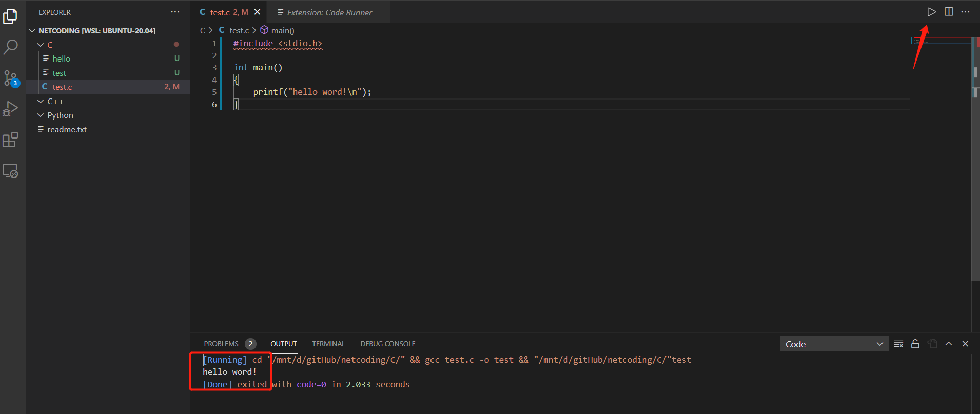The image size is (980, 414).
Task: Click line number 6 in gutter
Action: (x=214, y=104)
